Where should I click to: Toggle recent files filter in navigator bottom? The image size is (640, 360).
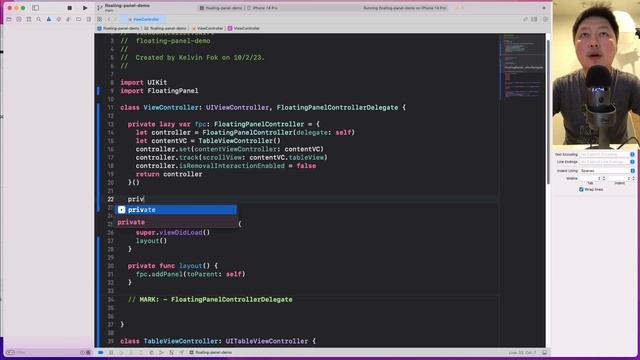pos(82,352)
